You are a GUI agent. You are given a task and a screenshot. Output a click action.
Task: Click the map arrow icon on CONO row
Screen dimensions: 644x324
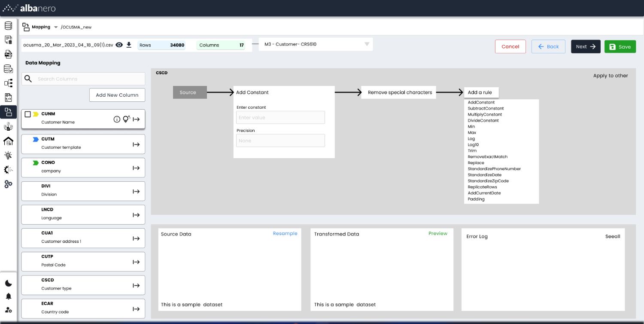[x=136, y=168]
